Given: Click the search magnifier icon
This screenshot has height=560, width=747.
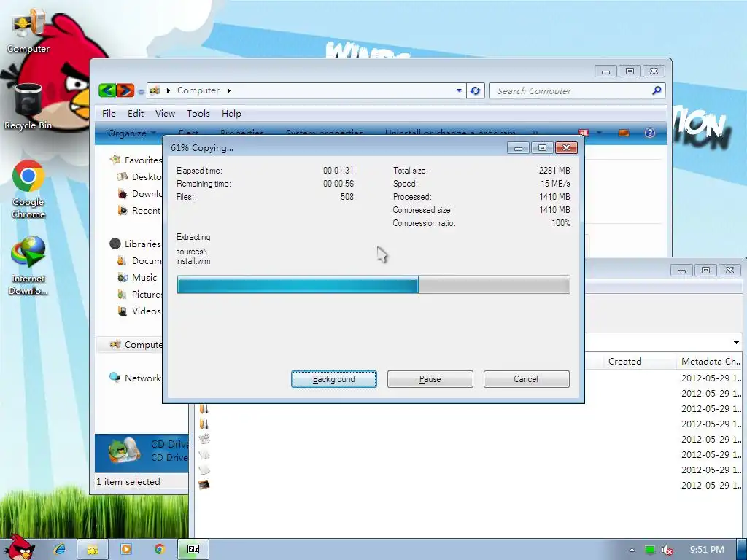Looking at the screenshot, I should click(x=657, y=90).
